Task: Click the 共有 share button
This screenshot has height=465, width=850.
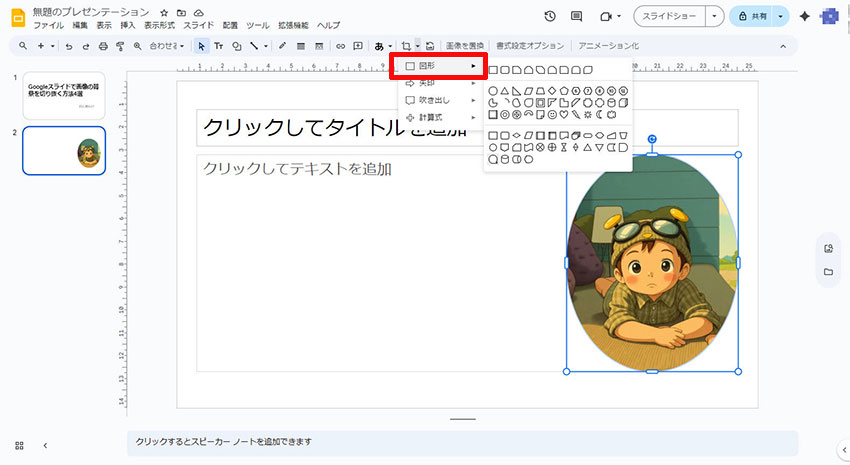Action: [759, 16]
